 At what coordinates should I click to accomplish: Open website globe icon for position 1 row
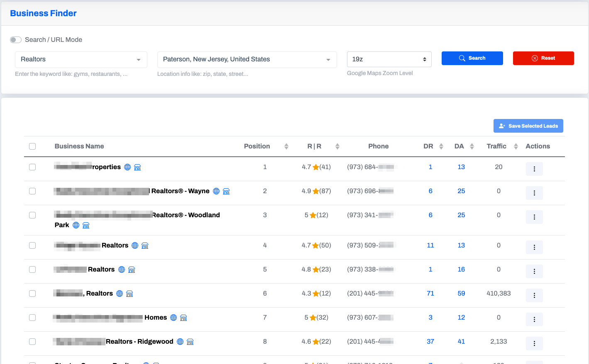tap(127, 167)
